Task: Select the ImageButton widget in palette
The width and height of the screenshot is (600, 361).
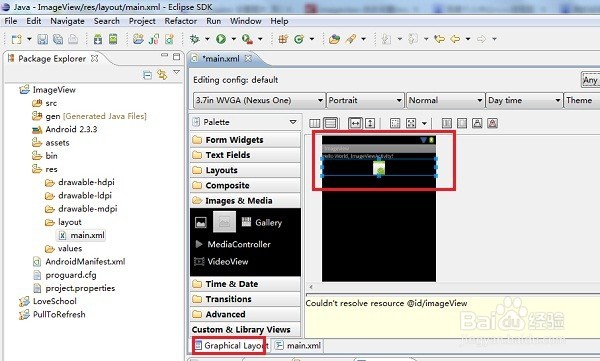Action: pyautogui.click(x=224, y=222)
